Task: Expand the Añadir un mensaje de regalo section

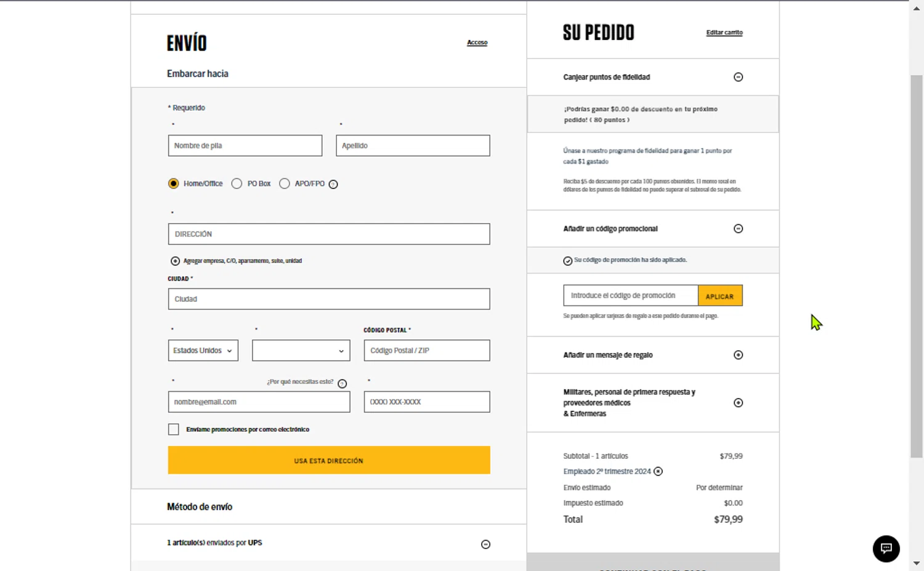Action: tap(738, 355)
